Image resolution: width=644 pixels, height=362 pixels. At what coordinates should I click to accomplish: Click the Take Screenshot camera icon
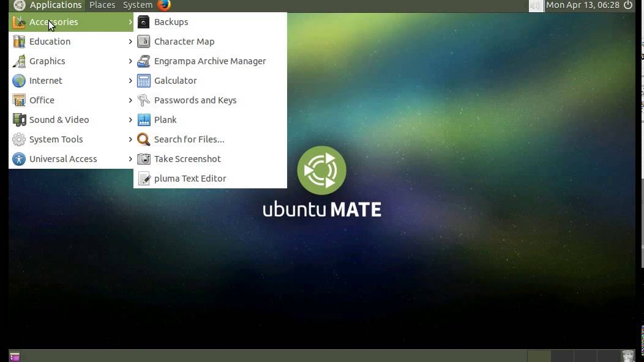(x=143, y=159)
